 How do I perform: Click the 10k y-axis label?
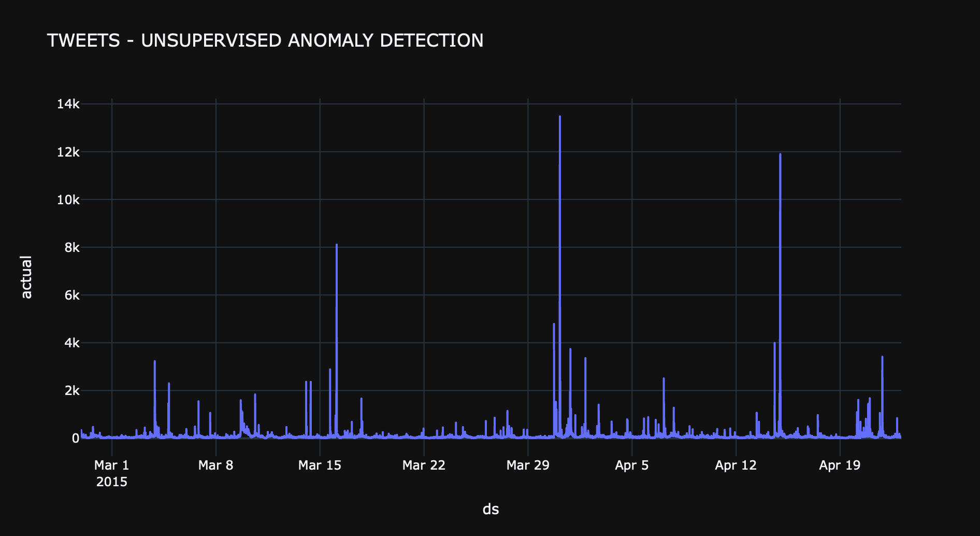click(68, 200)
